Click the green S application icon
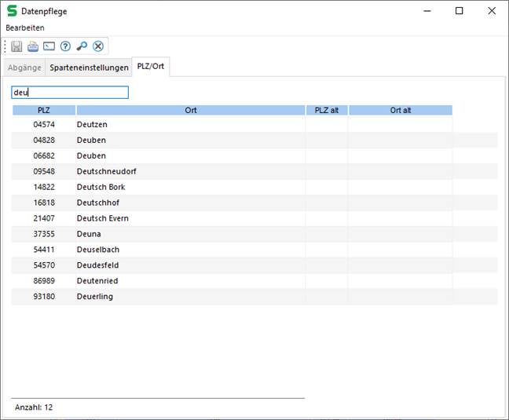This screenshot has width=509, height=420. click(12, 11)
